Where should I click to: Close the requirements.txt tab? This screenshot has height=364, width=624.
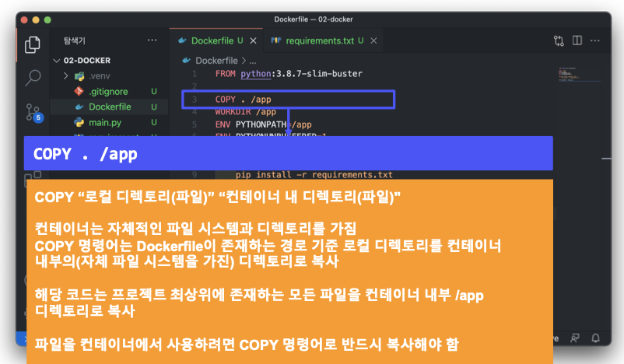[x=373, y=40]
